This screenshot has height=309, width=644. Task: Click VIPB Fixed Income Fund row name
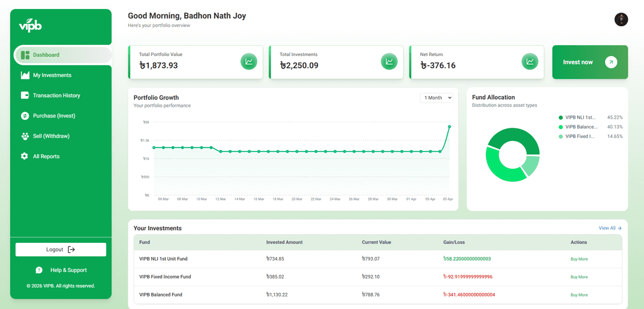165,277
